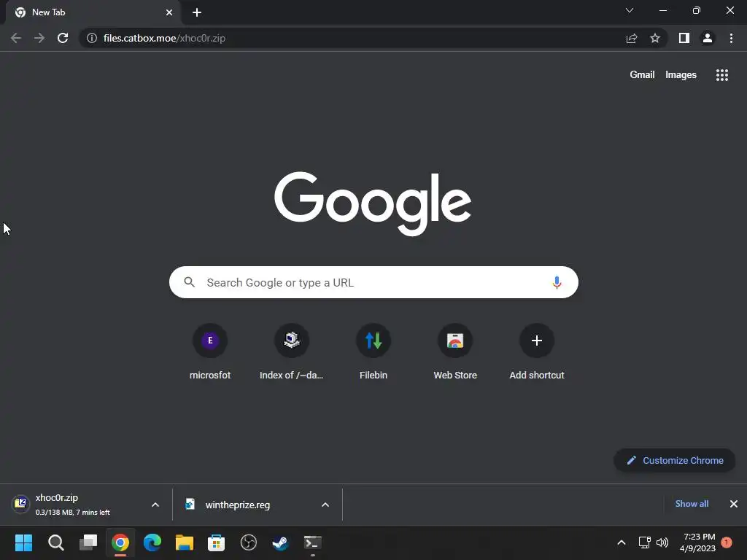Image resolution: width=747 pixels, height=560 pixels.
Task: Open the Chrome profile icon
Action: tap(708, 38)
